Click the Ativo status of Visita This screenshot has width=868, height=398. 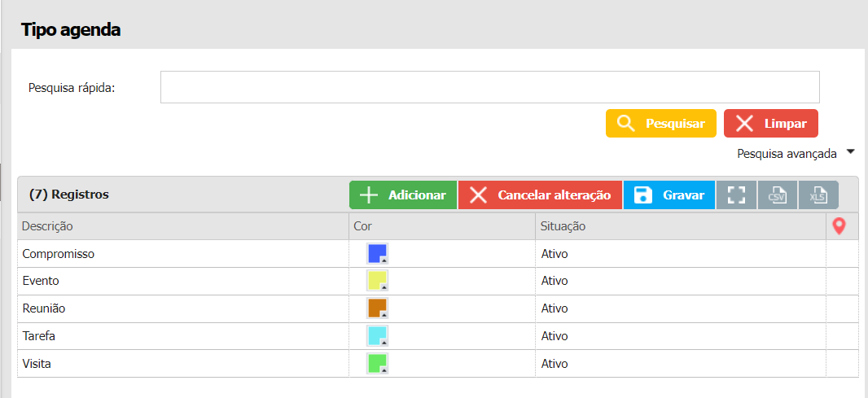(x=555, y=364)
